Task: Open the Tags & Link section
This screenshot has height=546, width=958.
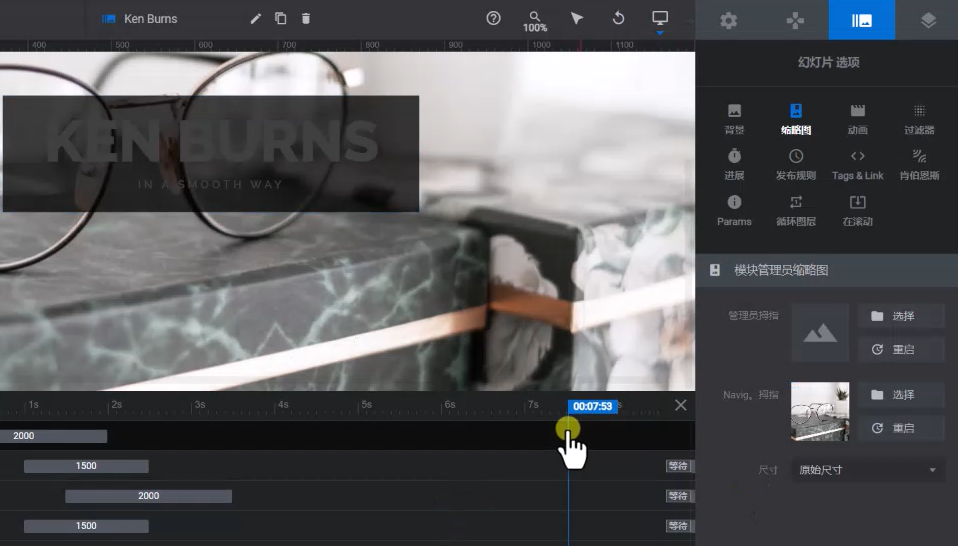Action: tap(857, 165)
